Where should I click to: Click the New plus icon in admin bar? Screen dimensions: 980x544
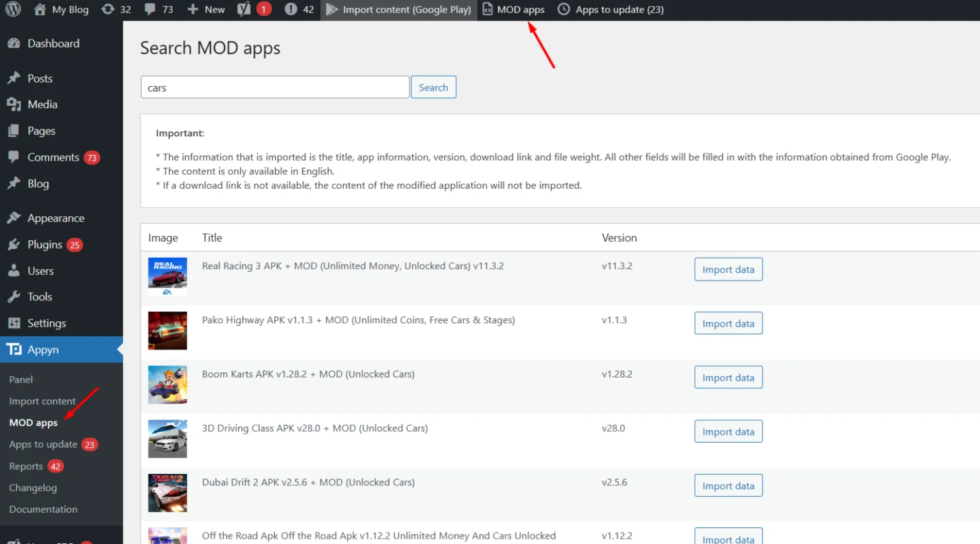point(193,10)
